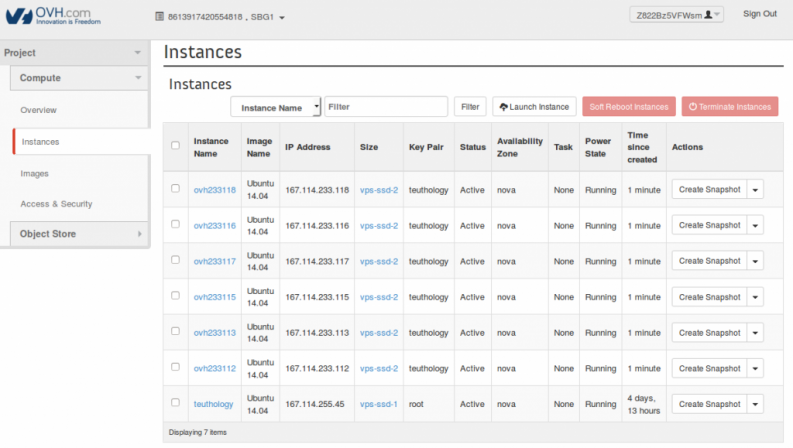
Task: Open the Instance Name filter dropdown
Action: click(x=276, y=107)
